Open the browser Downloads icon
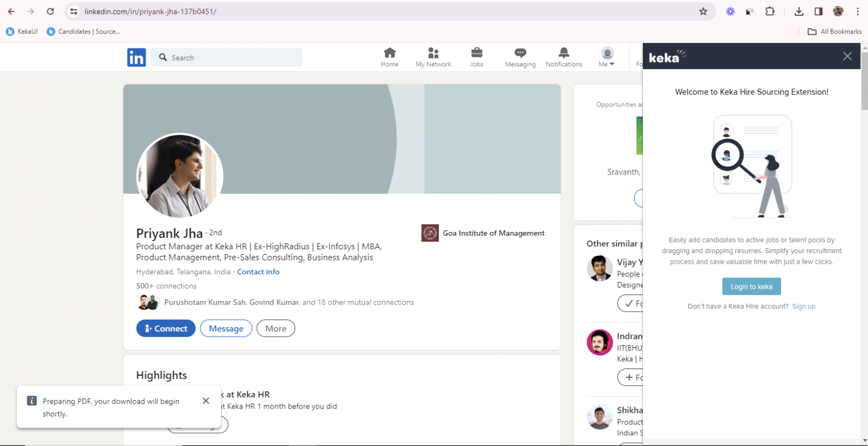Image resolution: width=868 pixels, height=446 pixels. [798, 11]
